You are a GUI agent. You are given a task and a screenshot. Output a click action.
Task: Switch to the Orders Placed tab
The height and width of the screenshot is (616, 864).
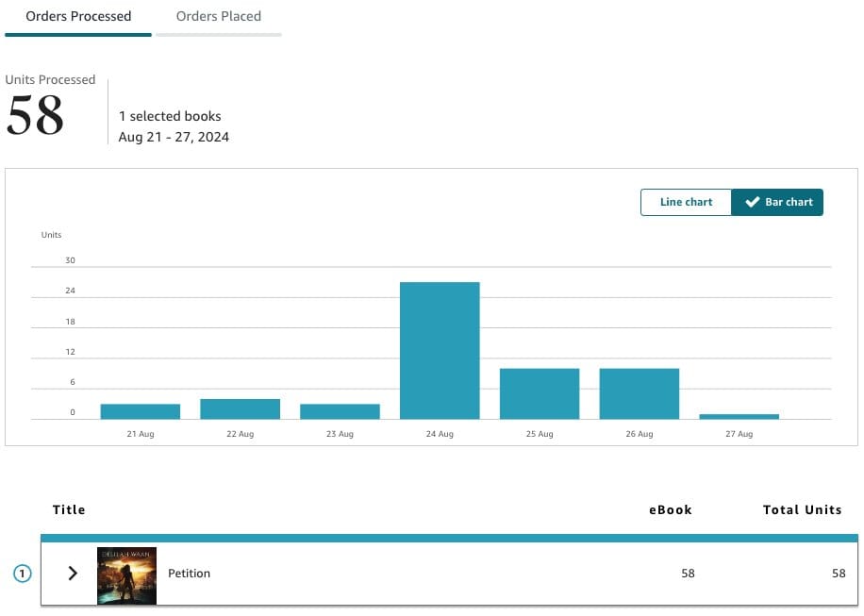218,16
